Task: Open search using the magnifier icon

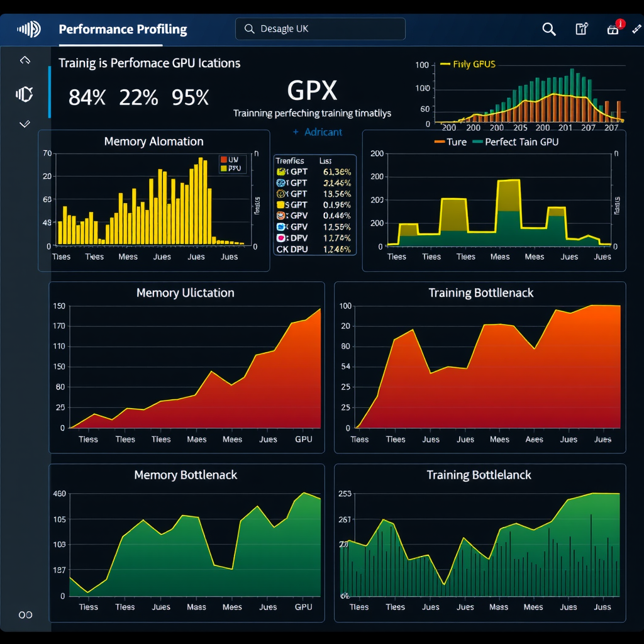Action: tap(548, 29)
